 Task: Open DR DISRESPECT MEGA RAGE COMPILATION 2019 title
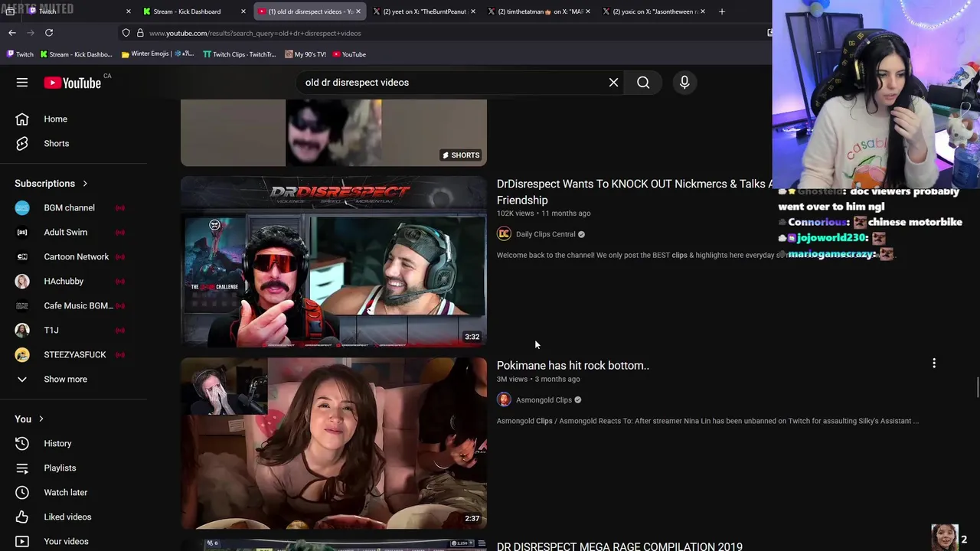point(619,546)
